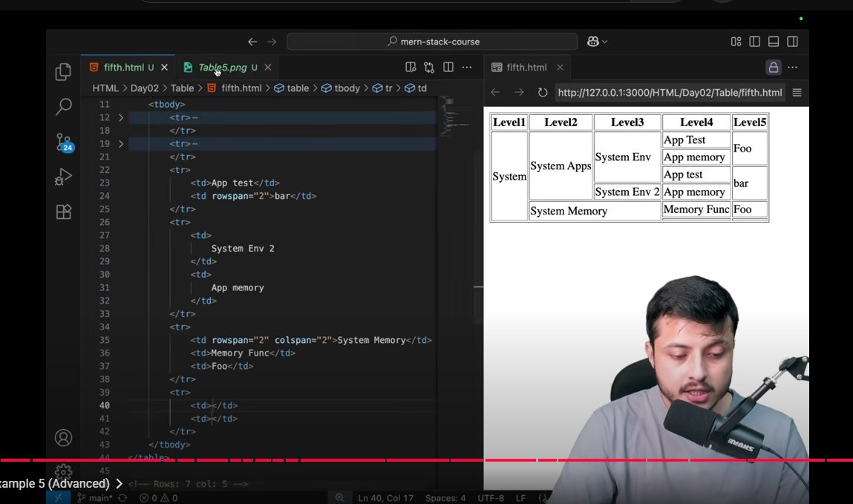Click the Memory Func table cell

[x=696, y=209]
